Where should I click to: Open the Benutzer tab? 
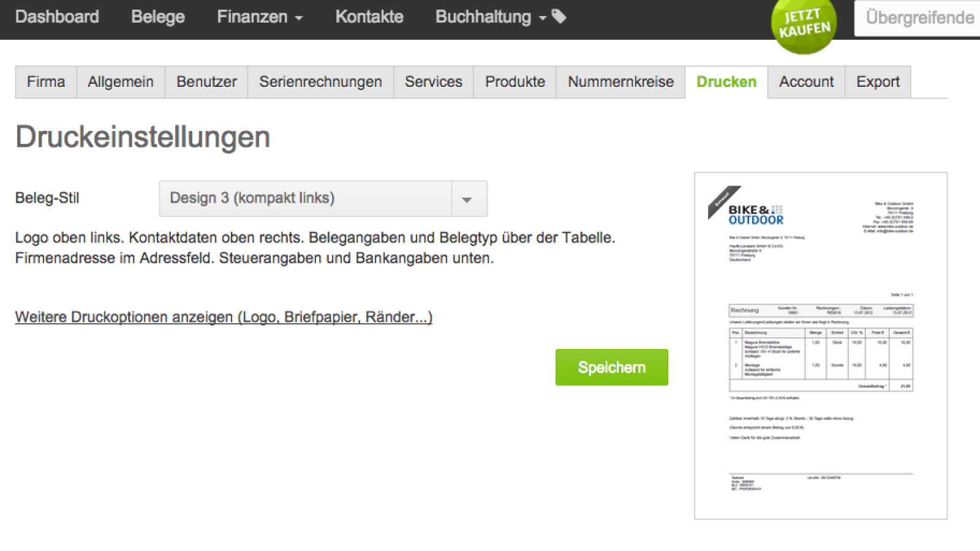[x=206, y=81]
